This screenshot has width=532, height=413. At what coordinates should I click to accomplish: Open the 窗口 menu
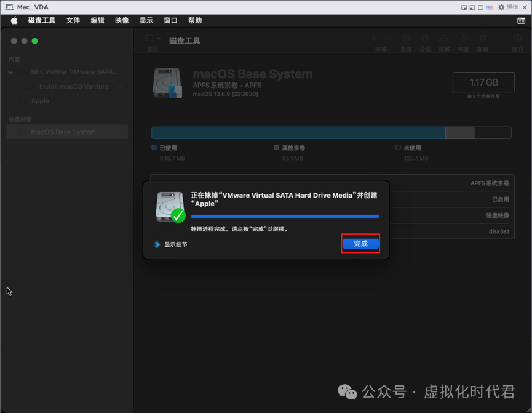coord(170,21)
